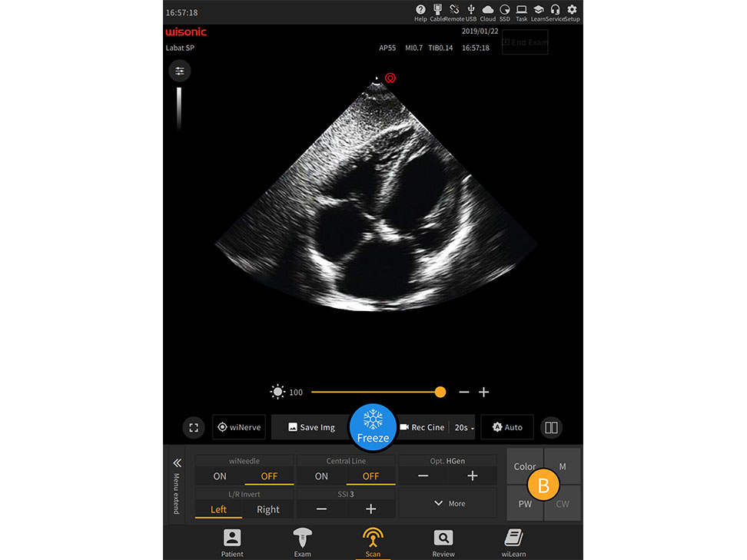Open the Help icon
This screenshot has height=560, width=747.
[x=420, y=11]
